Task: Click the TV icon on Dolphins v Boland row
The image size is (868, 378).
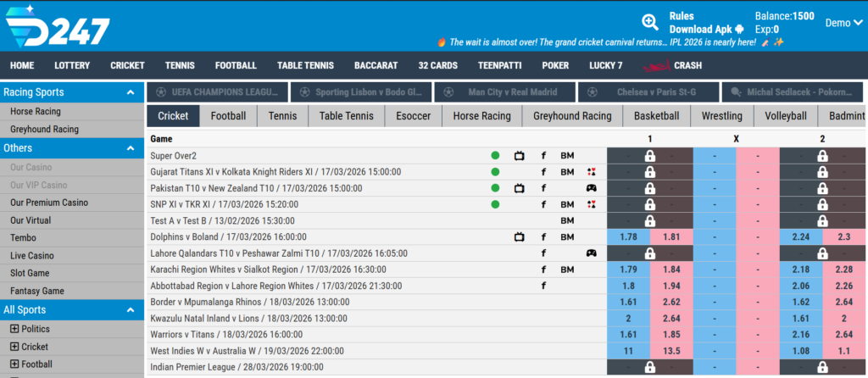Action: 520,236
